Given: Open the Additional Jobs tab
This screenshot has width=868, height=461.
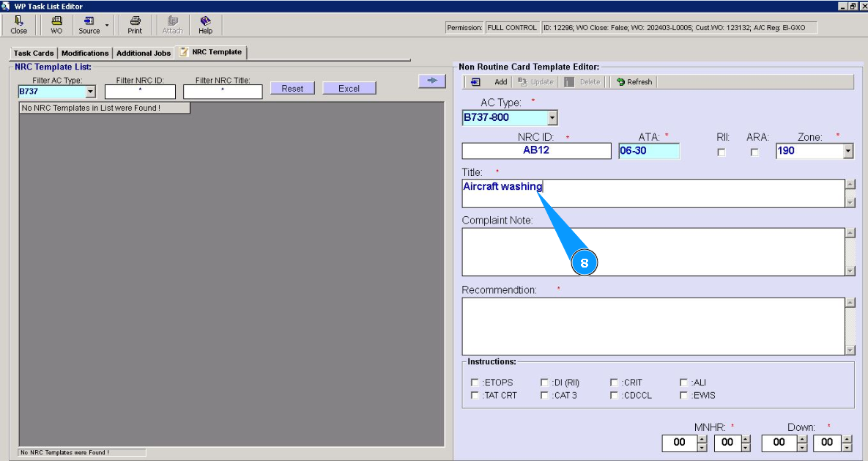Looking at the screenshot, I should tap(144, 54).
